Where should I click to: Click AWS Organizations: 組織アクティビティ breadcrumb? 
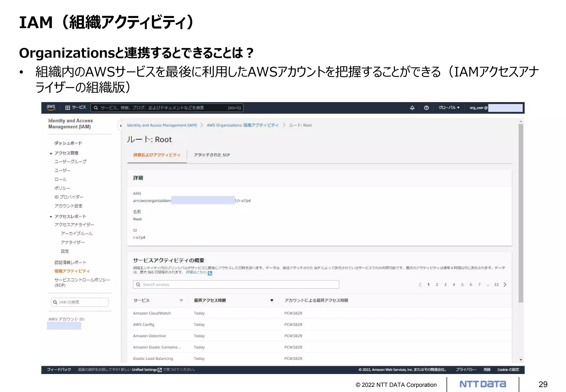[242, 125]
